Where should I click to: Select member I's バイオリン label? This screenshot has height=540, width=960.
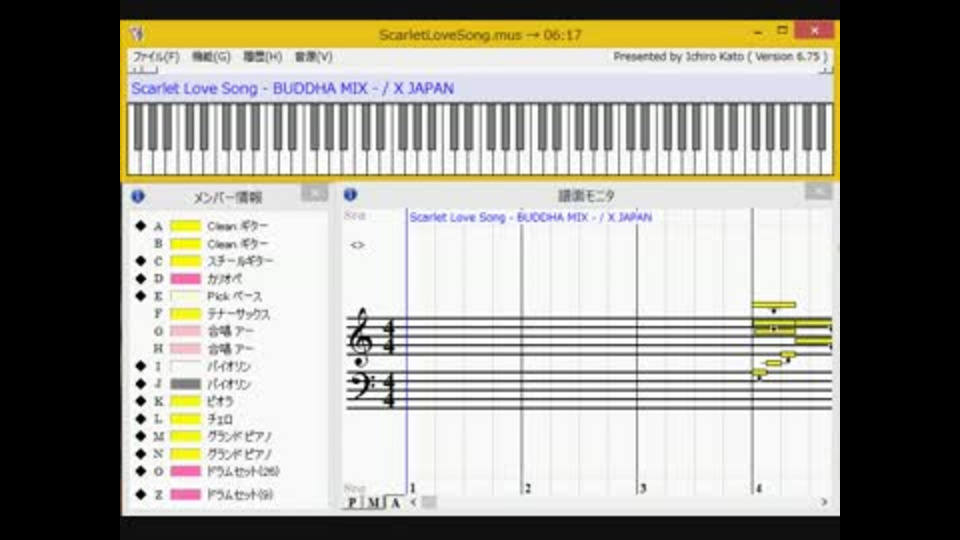pyautogui.click(x=229, y=367)
